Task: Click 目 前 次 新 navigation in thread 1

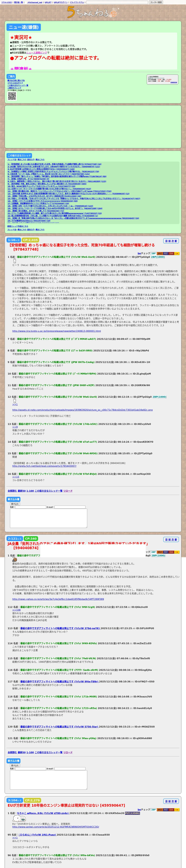Action: point(171,241)
